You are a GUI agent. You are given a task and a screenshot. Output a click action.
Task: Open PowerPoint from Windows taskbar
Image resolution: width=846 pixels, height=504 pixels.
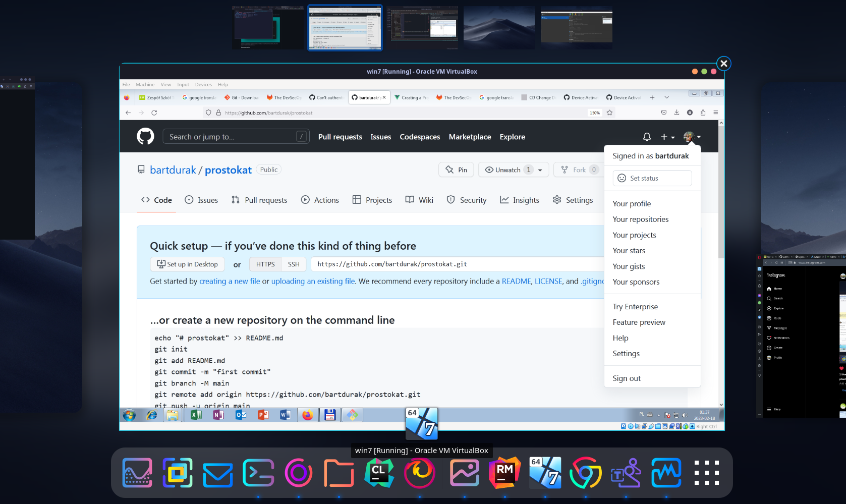coord(263,415)
